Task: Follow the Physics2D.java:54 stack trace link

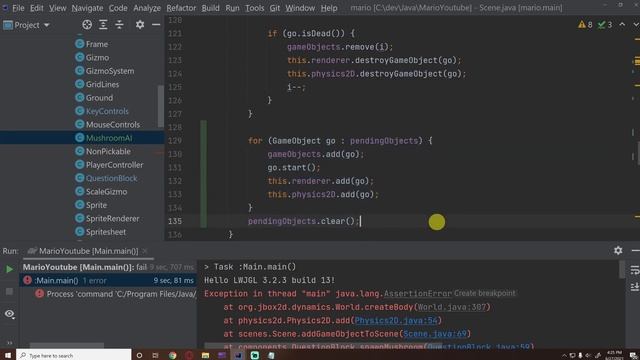Action: click(396, 320)
